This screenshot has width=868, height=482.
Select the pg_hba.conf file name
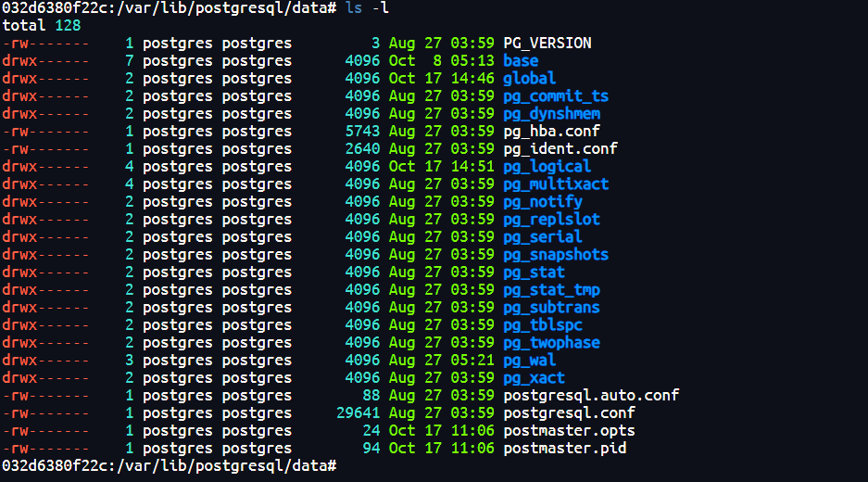tap(551, 132)
